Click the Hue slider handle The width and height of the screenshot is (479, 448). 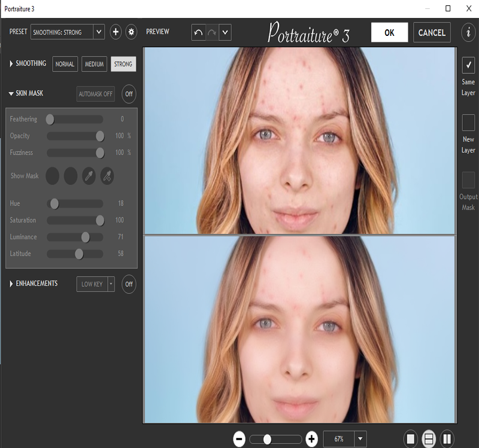54,203
